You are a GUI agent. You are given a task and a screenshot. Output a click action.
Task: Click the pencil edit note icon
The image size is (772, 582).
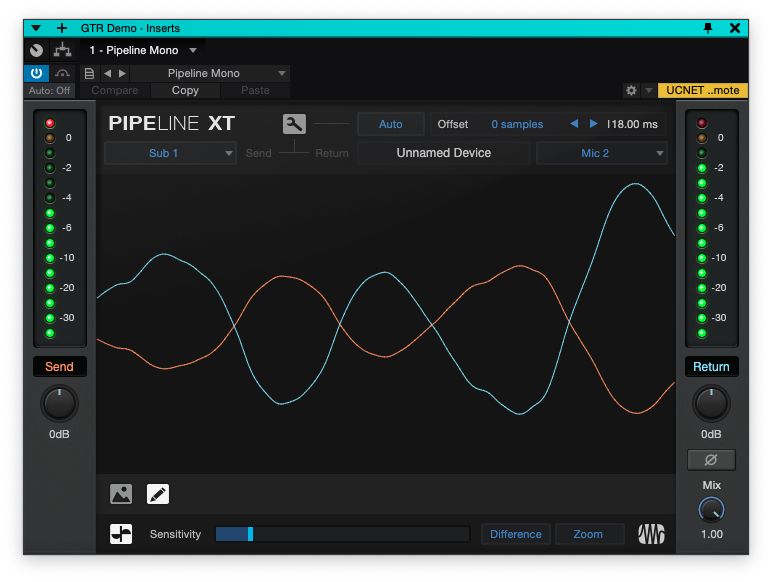[158, 494]
